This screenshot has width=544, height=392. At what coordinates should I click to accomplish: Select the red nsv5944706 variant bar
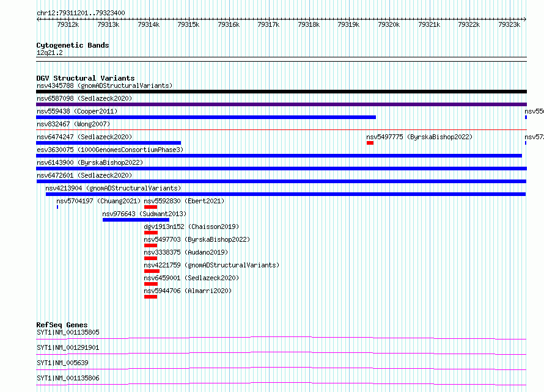150,297
